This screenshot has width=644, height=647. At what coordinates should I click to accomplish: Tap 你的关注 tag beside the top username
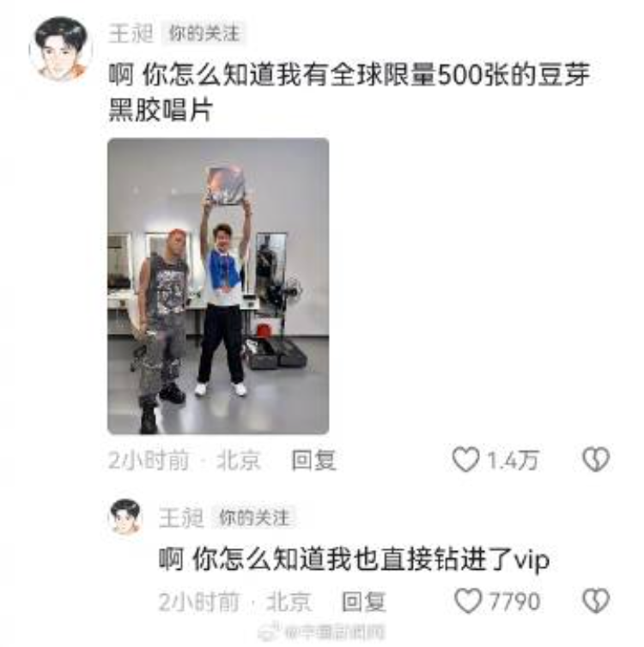pyautogui.click(x=204, y=33)
